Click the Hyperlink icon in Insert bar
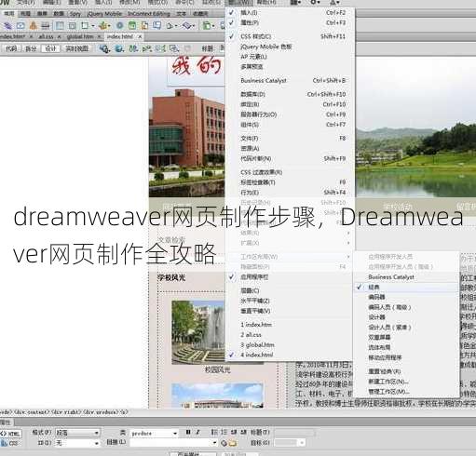 (7, 25)
